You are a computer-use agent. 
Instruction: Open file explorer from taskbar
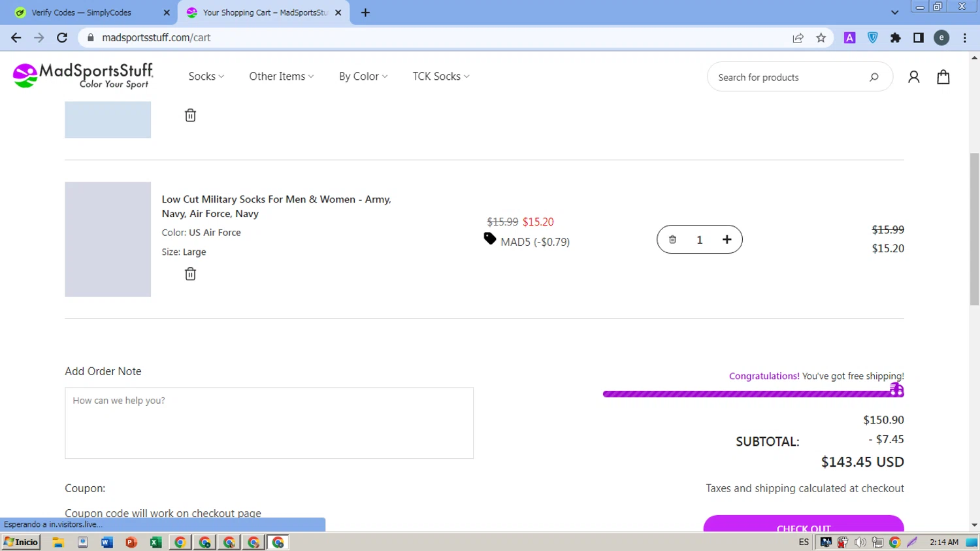[x=58, y=542]
